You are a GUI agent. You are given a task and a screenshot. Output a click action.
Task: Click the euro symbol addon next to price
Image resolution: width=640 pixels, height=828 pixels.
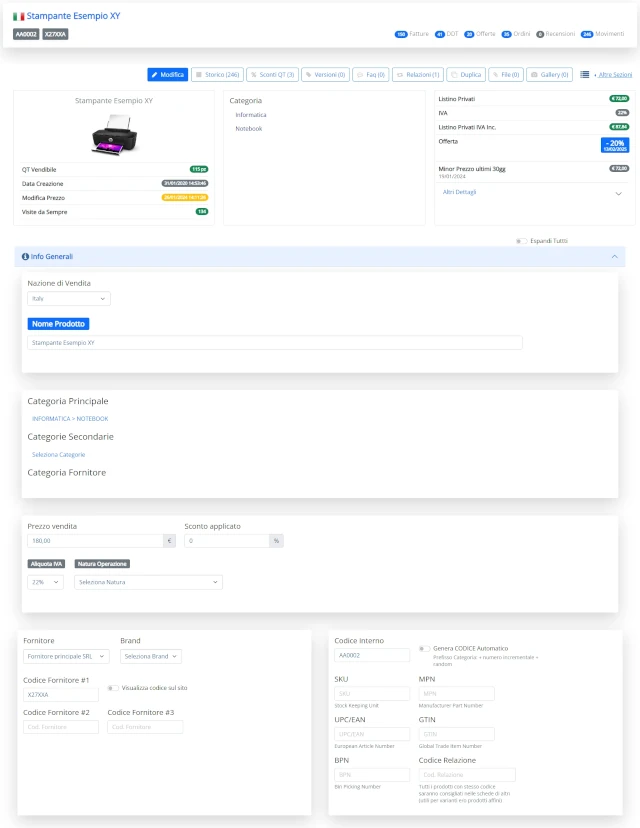pyautogui.click(x=170, y=541)
